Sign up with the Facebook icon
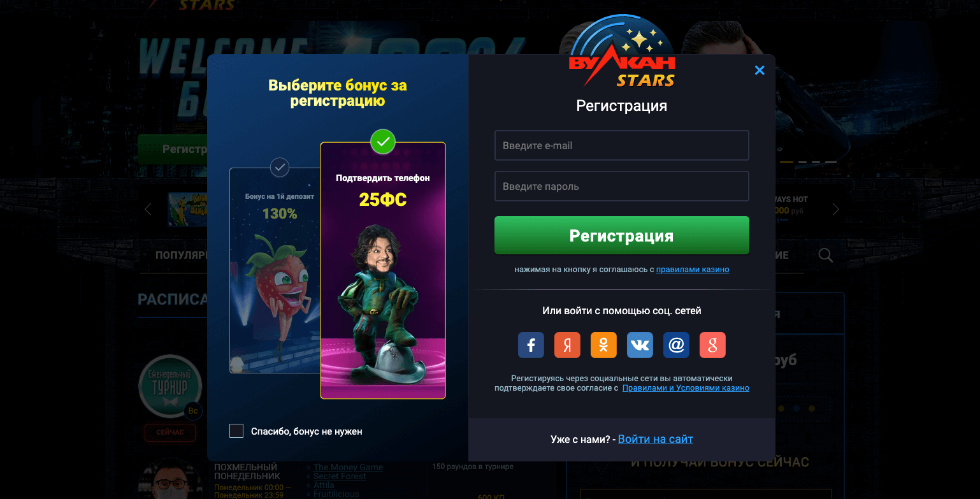The height and width of the screenshot is (499, 980). pyautogui.click(x=531, y=345)
